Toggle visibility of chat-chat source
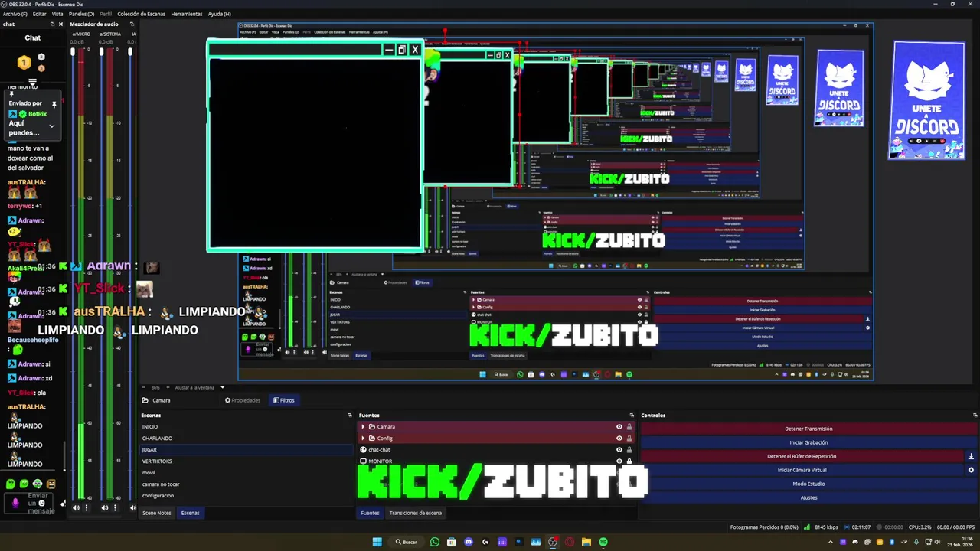The width and height of the screenshot is (980, 551). [619, 450]
